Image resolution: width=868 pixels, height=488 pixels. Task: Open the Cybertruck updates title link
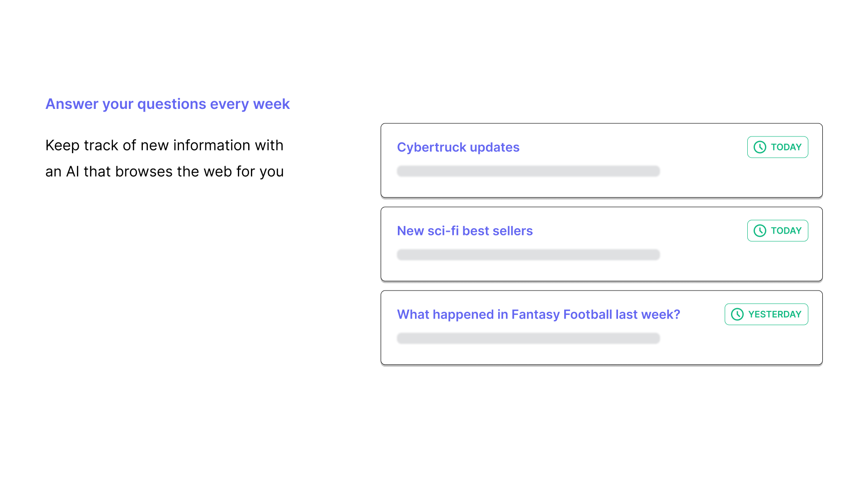458,147
